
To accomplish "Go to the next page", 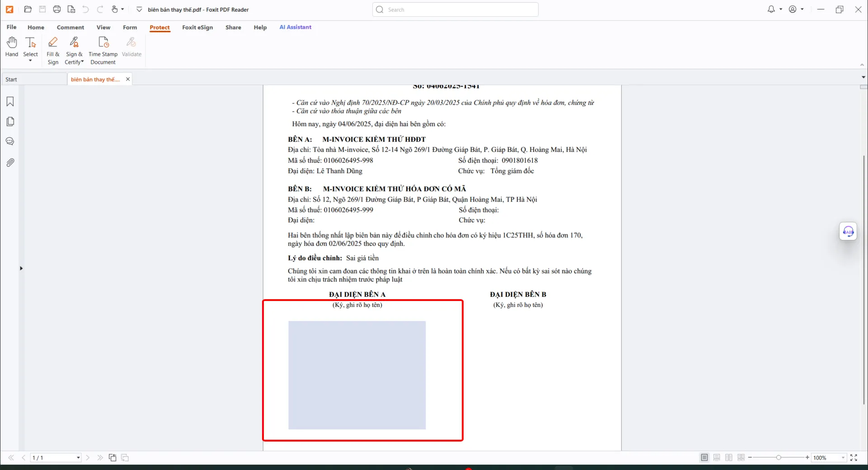I will tap(88, 458).
